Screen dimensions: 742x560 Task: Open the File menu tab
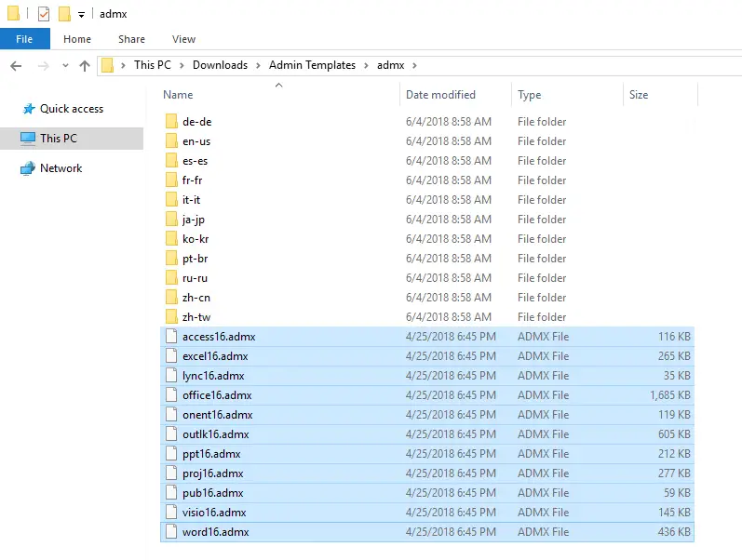[24, 39]
